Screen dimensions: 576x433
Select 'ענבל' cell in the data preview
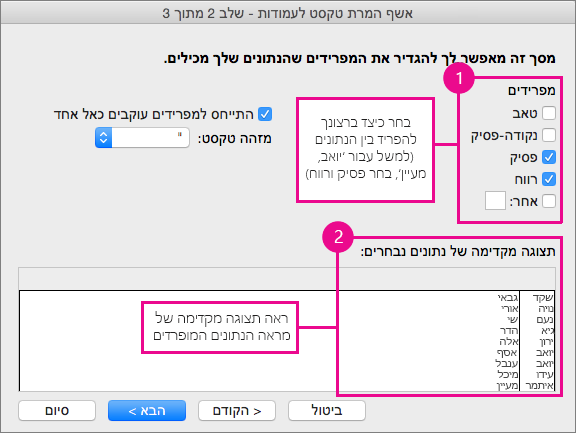507,364
